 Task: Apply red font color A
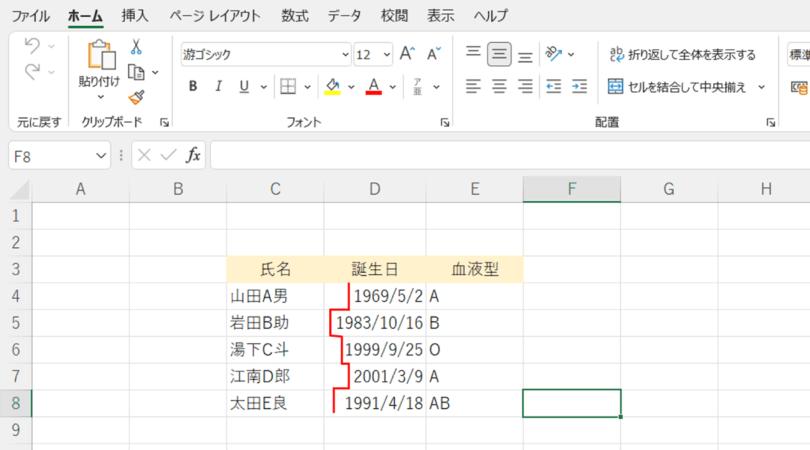(x=373, y=86)
